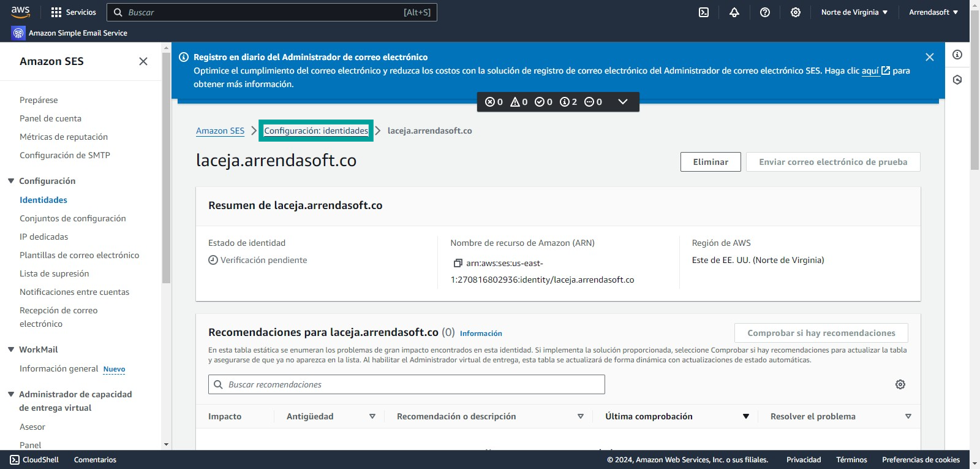Open IP dedicadas
Screen dimensions: 980x469
click(44, 237)
